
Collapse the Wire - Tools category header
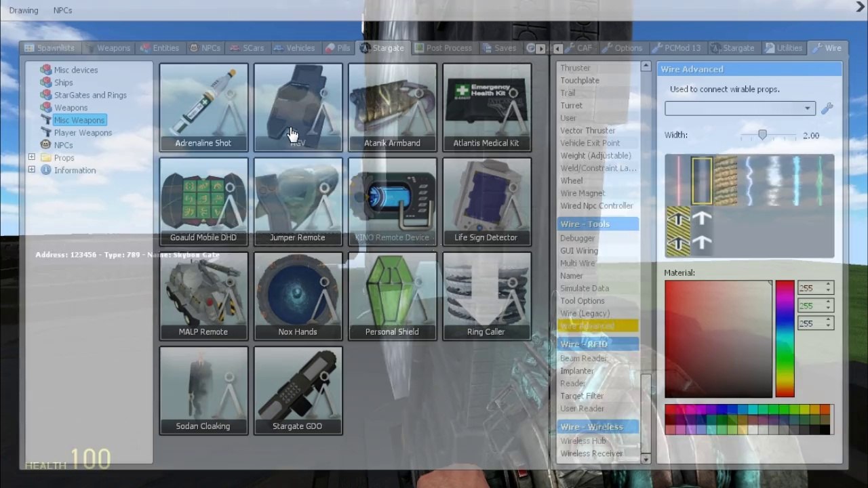tap(598, 224)
